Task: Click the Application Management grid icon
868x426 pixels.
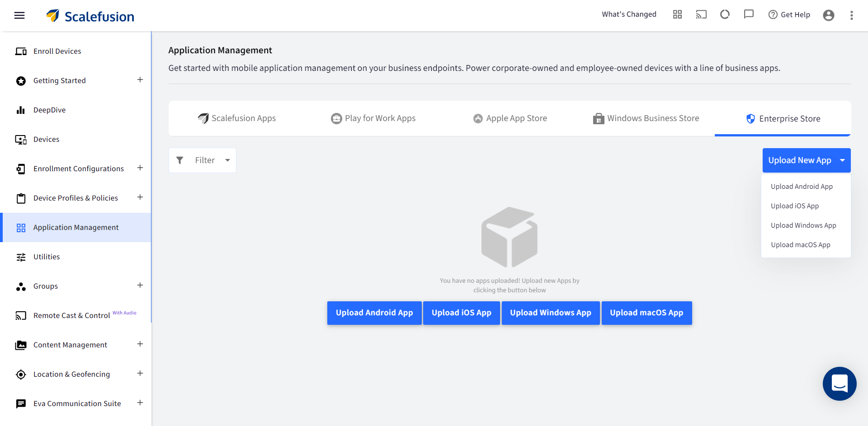Action: (21, 228)
